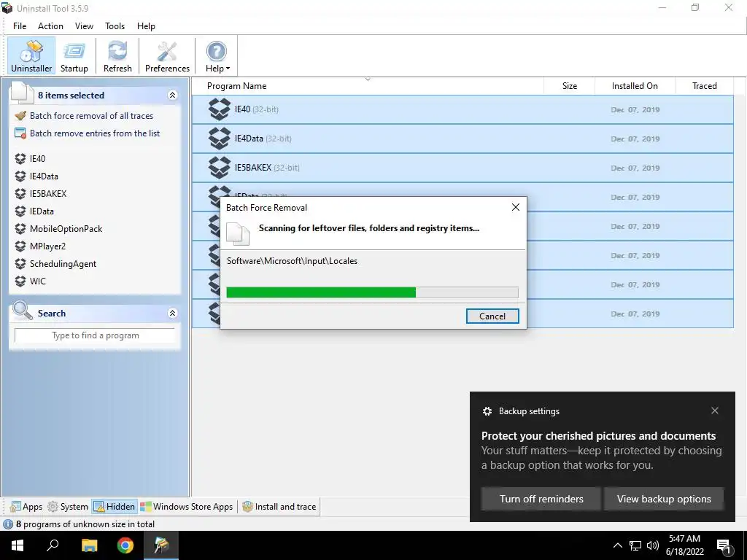
Task: Click the IE4Data row's package icon
Action: pos(219,139)
